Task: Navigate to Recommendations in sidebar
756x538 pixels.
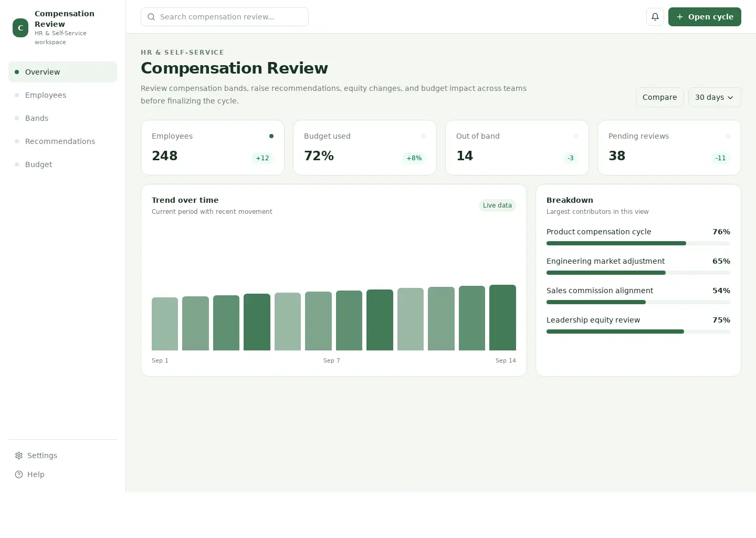Action: coord(62,141)
